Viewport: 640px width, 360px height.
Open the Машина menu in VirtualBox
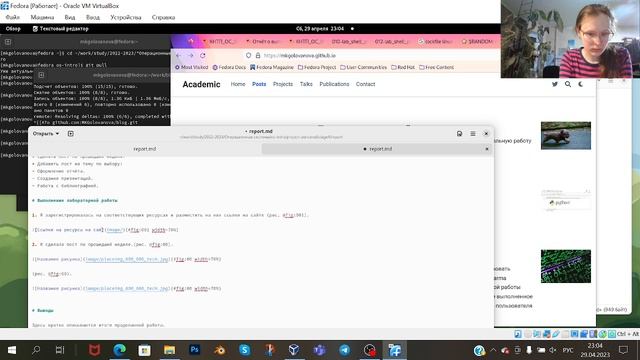42,18
